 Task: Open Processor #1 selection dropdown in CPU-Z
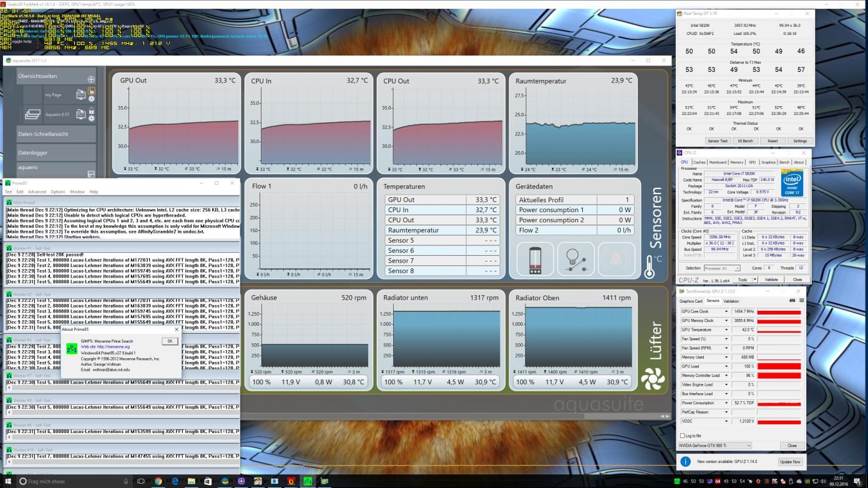pyautogui.click(x=721, y=268)
